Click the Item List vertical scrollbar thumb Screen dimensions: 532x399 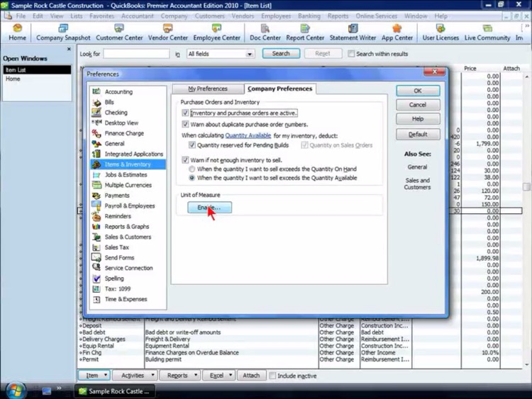(526, 187)
